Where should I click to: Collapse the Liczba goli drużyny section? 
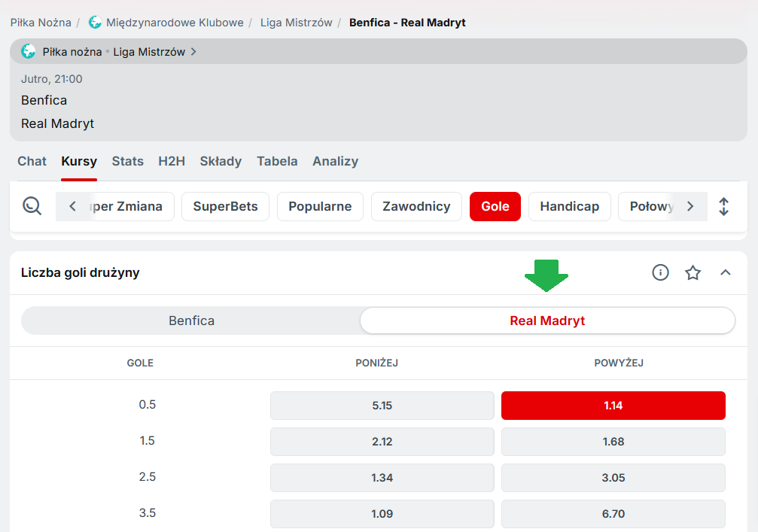pyautogui.click(x=725, y=272)
